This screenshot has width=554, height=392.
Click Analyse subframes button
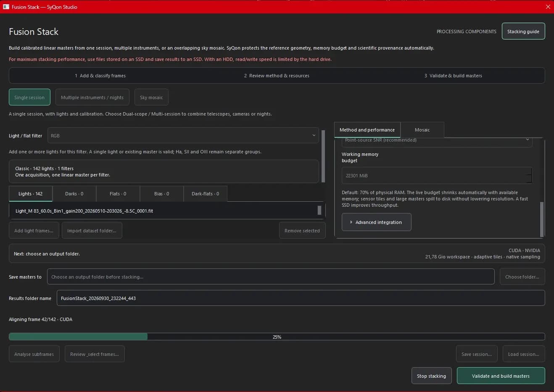point(34,354)
